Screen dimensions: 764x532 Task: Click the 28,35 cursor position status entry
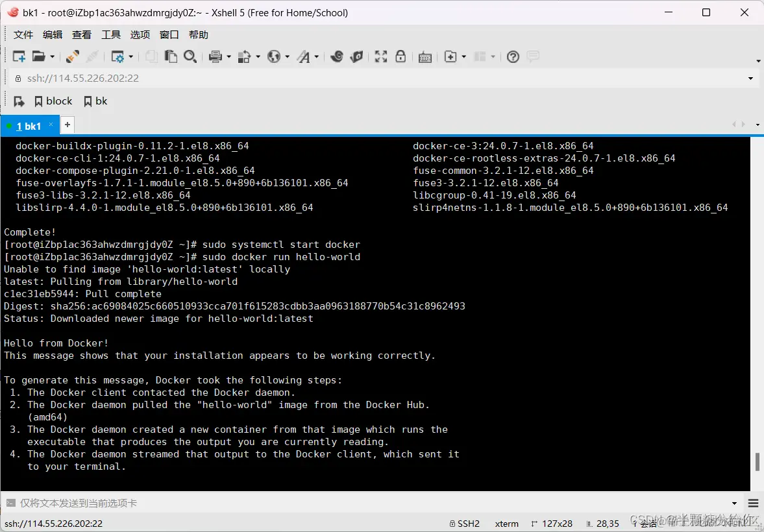[603, 524]
